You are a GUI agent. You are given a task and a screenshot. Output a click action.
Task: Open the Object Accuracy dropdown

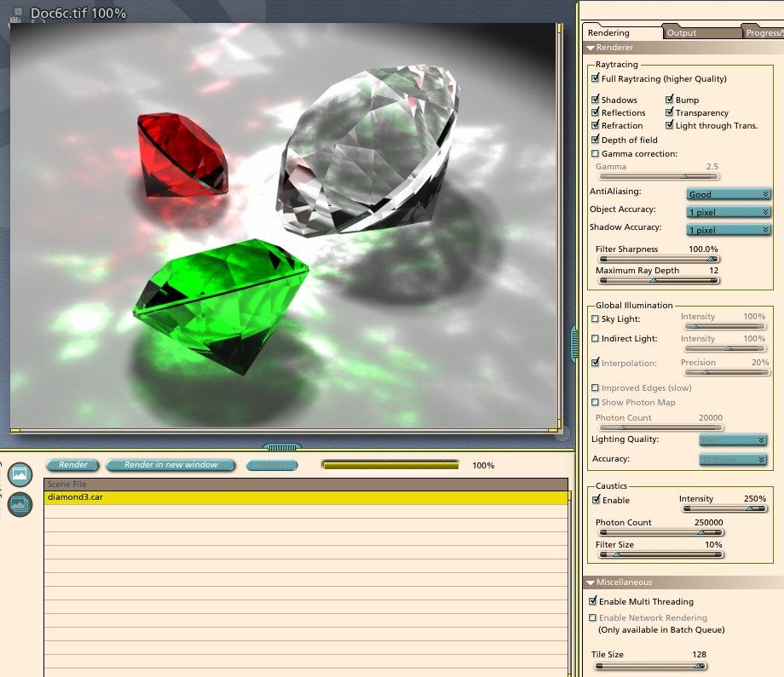(729, 211)
